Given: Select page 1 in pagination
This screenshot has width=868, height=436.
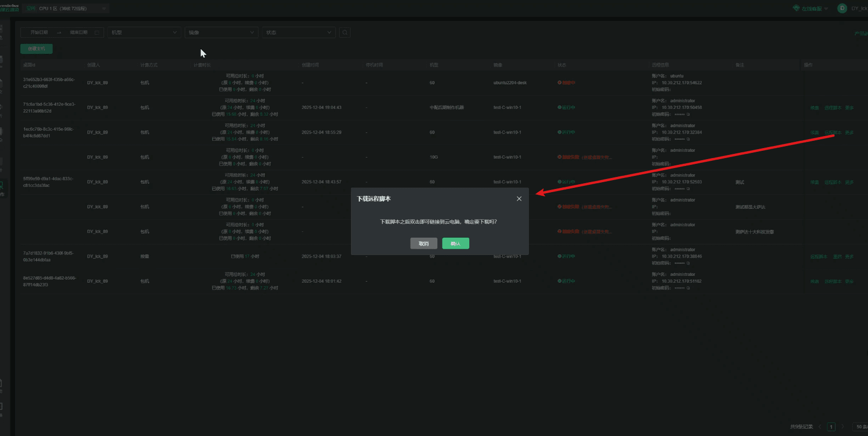Looking at the screenshot, I should [831, 427].
